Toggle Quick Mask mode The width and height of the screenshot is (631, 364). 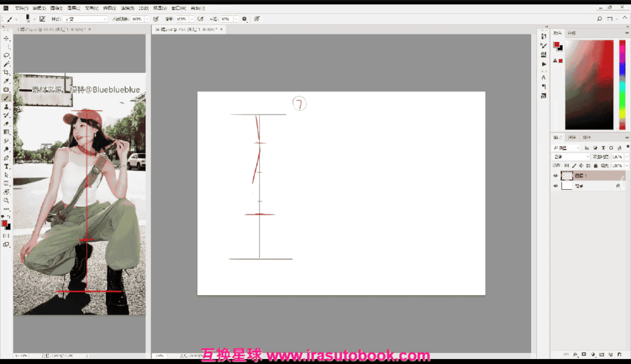pos(6,236)
